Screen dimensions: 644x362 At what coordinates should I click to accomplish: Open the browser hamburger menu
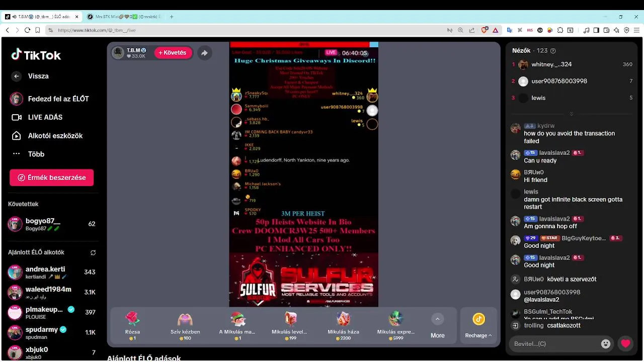636,30
